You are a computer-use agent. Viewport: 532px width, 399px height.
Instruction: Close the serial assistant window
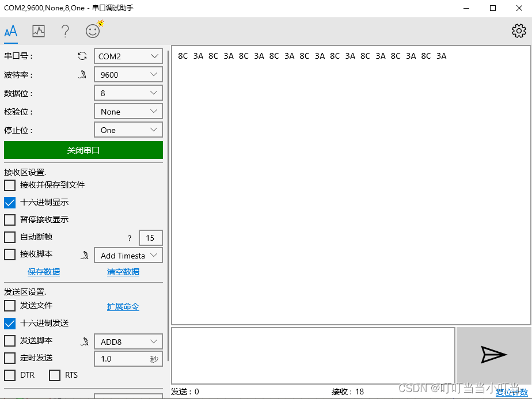pos(519,8)
